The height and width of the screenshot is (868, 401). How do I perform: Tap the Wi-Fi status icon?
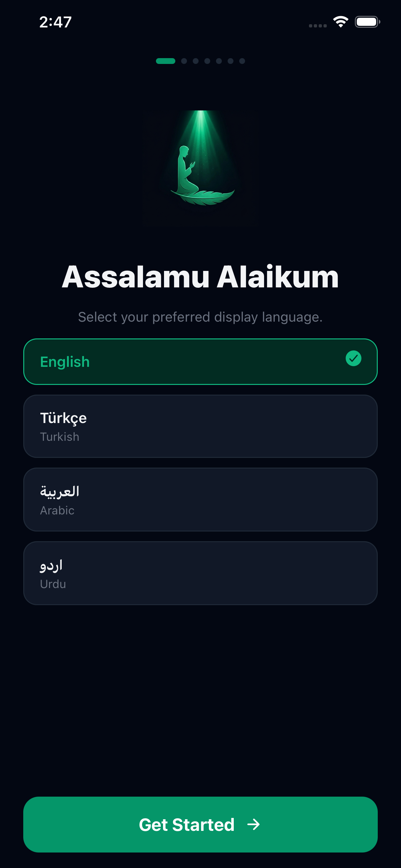(341, 22)
